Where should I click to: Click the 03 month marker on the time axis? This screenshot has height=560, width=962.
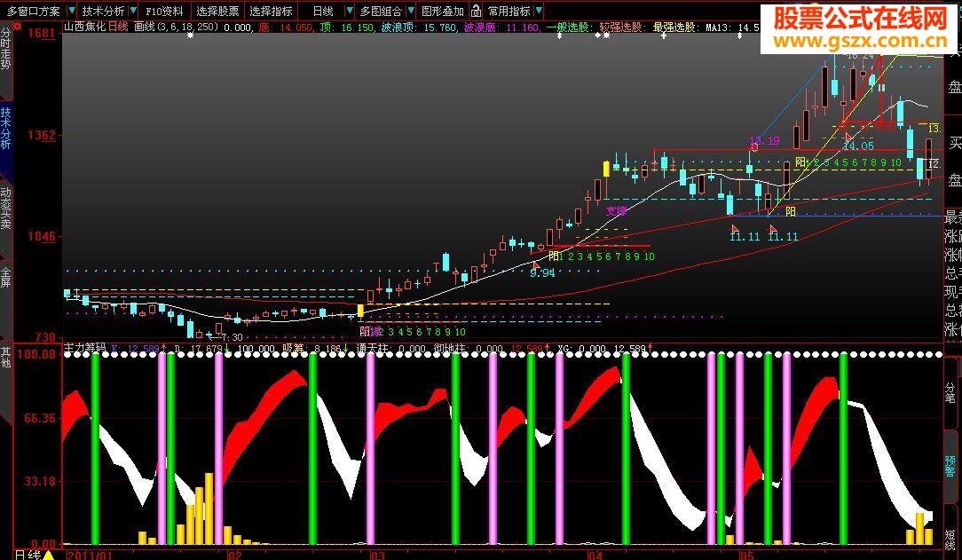click(x=376, y=555)
